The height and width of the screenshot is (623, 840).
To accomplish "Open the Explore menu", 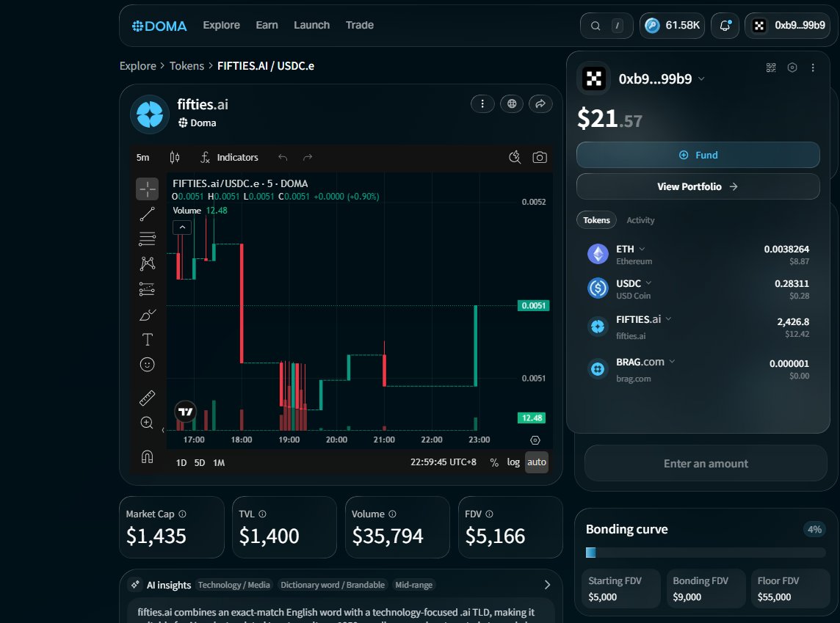I will pos(221,25).
